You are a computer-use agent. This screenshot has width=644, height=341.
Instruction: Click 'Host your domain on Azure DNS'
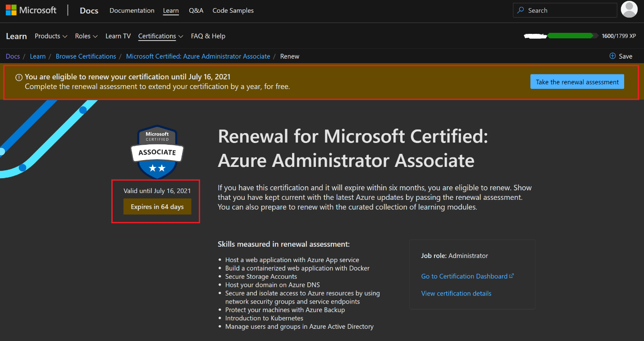click(x=273, y=285)
